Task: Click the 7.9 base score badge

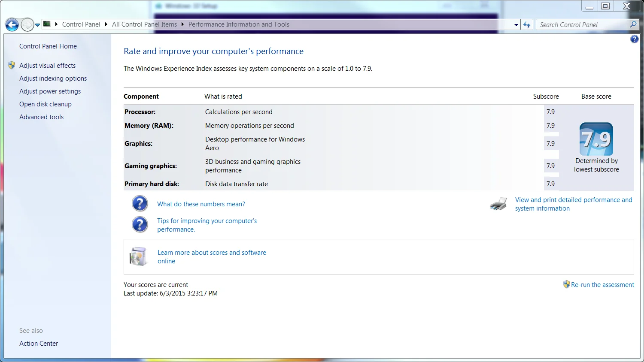Action: [596, 139]
